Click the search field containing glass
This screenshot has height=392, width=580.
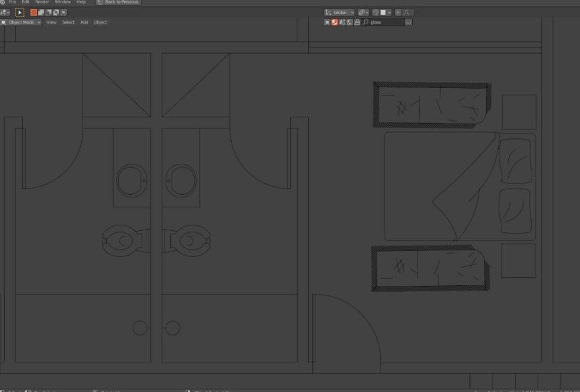pyautogui.click(x=386, y=22)
